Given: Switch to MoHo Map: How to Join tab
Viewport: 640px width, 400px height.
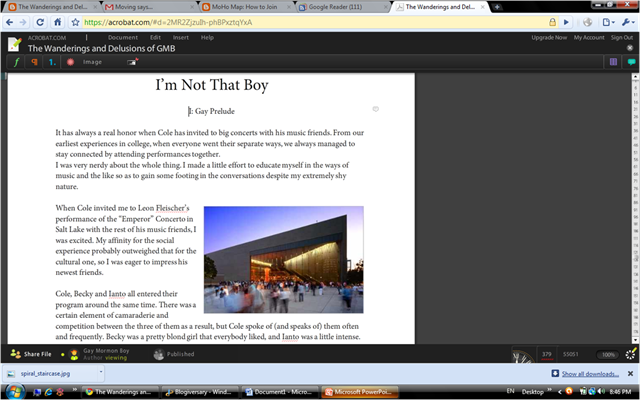Looking at the screenshot, I should click(246, 7).
